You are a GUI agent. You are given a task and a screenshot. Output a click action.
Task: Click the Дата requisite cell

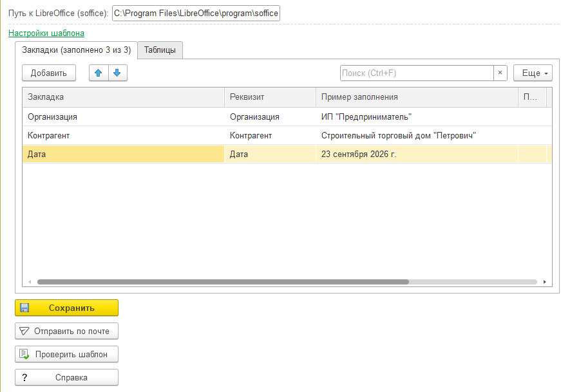click(x=270, y=154)
